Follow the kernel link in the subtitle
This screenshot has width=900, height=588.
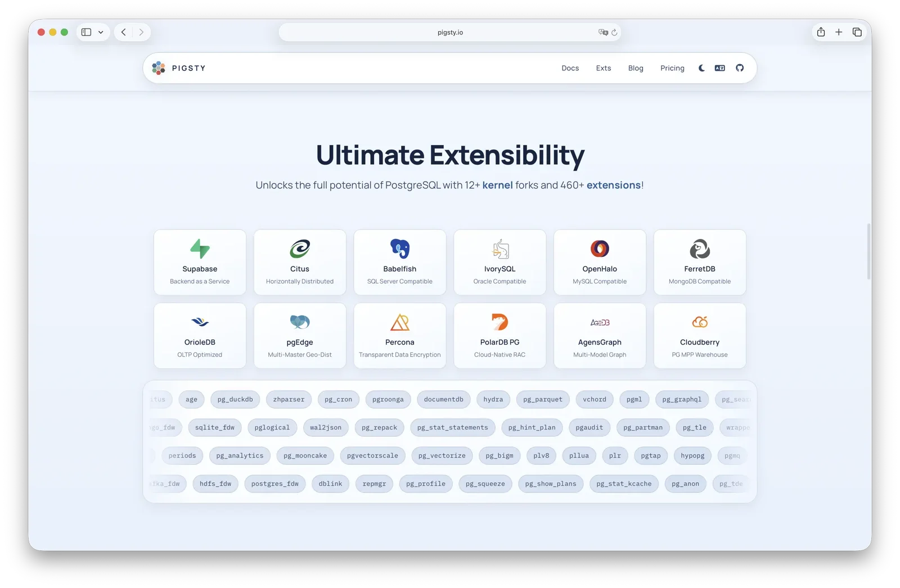pos(497,184)
